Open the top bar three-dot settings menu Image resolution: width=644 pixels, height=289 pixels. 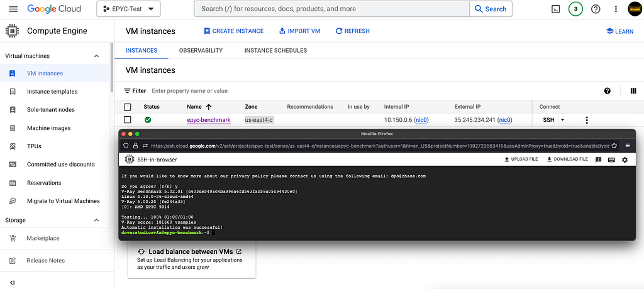point(616,9)
